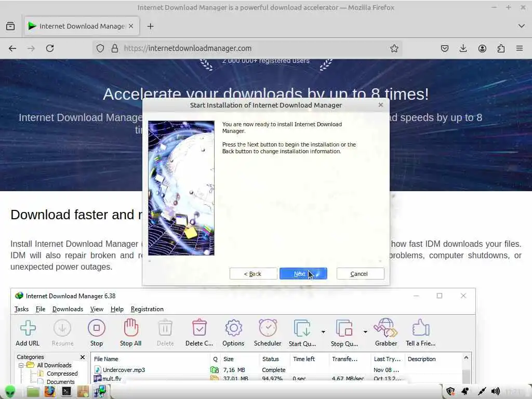Image resolution: width=532 pixels, height=399 pixels.
Task: Open Firefox hamburger application menu
Action: coord(520,48)
